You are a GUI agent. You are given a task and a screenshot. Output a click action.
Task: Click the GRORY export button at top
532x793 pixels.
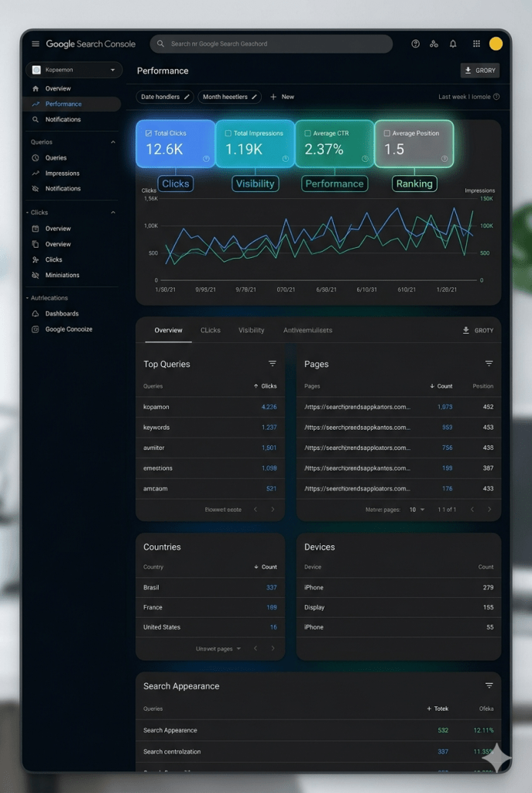(480, 70)
